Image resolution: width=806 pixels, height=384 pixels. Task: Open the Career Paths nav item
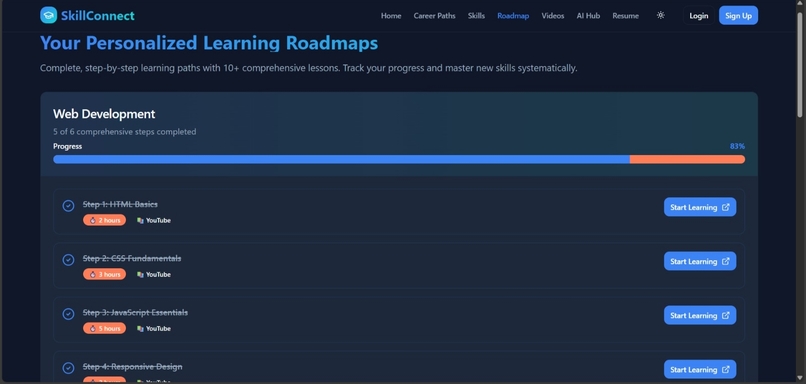(434, 15)
